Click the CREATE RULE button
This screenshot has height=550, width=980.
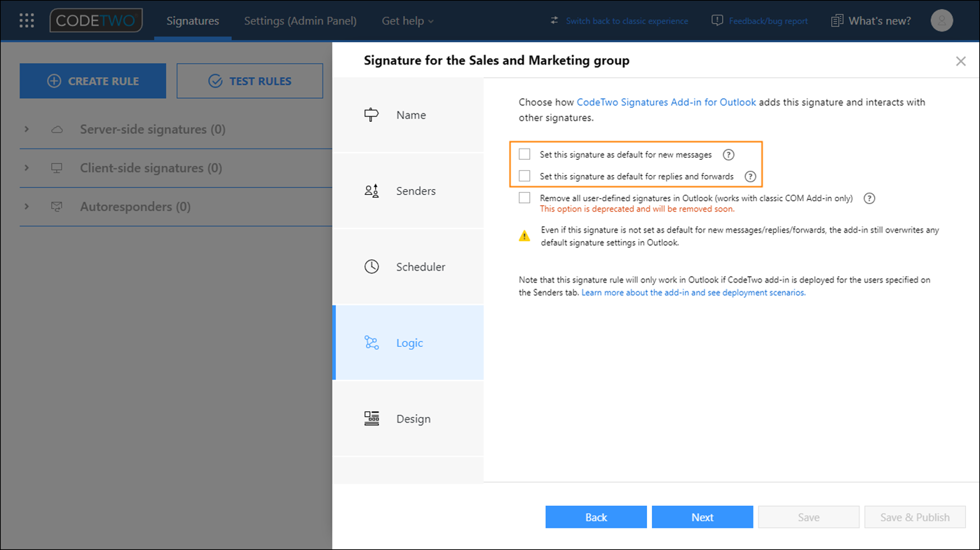(x=93, y=81)
